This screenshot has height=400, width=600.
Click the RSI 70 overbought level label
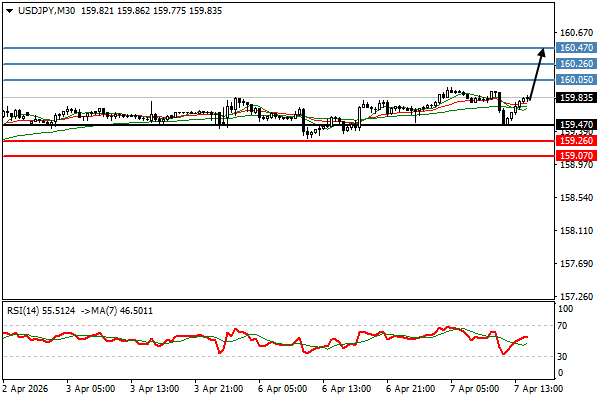coord(565,325)
